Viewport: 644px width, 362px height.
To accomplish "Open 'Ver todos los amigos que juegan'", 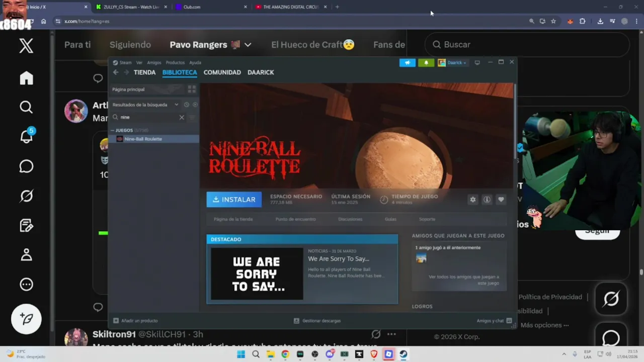I will tap(463, 280).
